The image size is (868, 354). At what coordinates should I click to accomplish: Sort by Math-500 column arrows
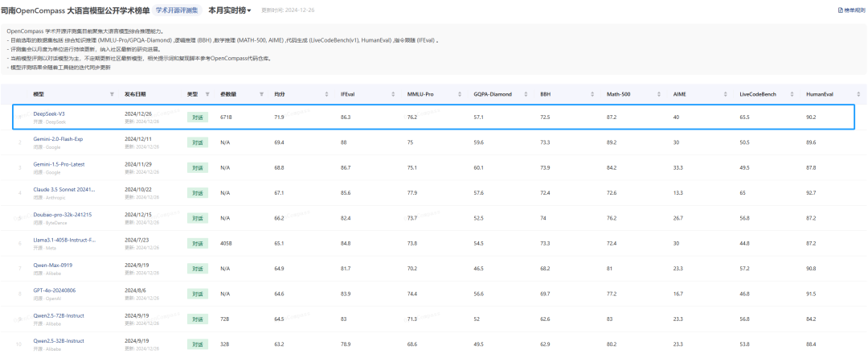659,94
